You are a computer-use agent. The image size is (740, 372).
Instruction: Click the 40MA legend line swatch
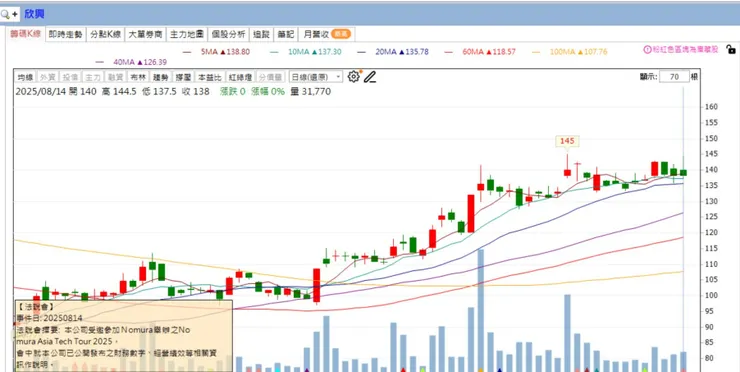click(x=100, y=62)
